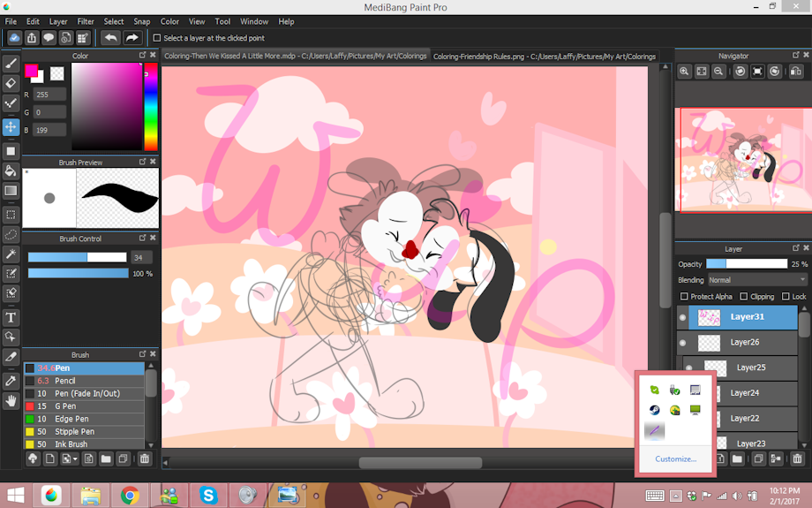Click the hue color strip
The width and height of the screenshot is (812, 508).
(151, 106)
